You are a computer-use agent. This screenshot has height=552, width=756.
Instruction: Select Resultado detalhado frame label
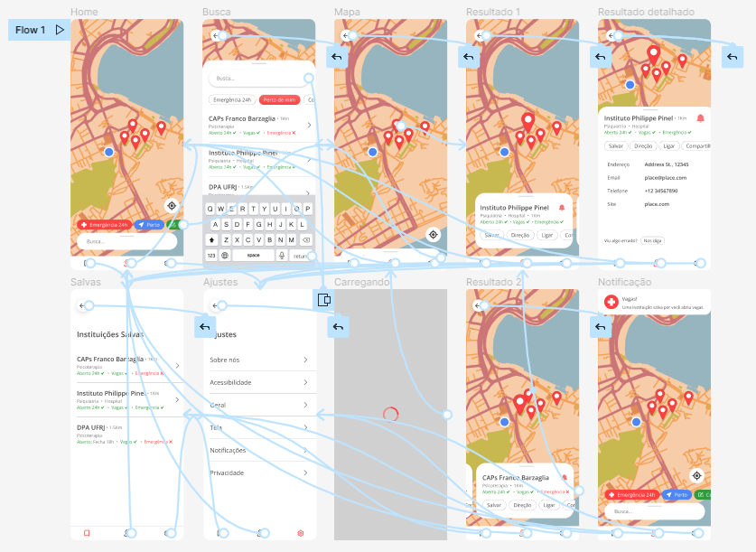click(x=646, y=12)
